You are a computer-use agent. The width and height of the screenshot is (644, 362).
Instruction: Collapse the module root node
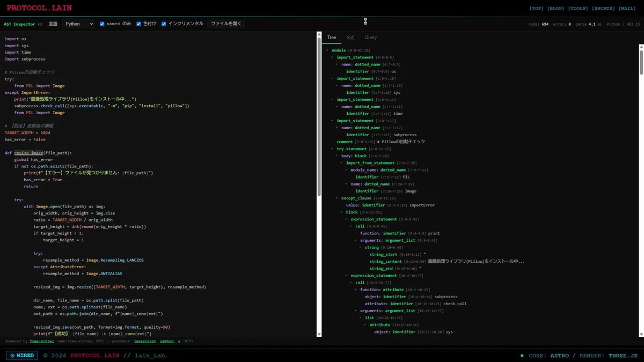click(327, 50)
